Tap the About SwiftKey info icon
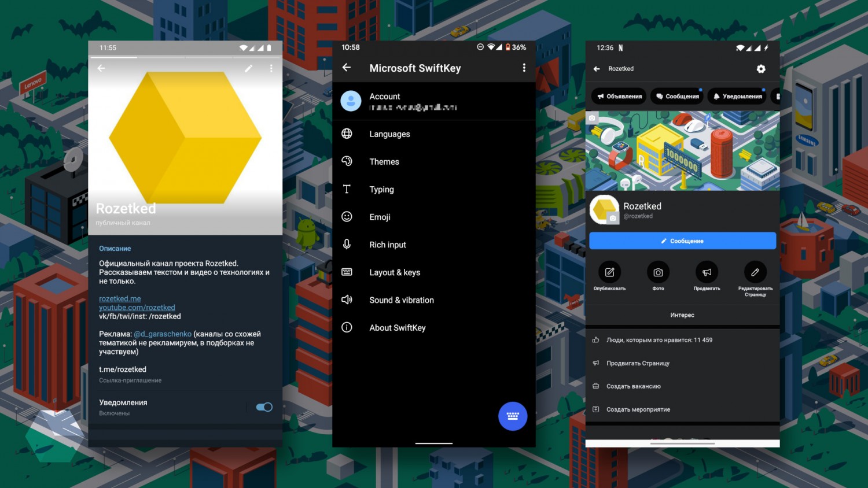The image size is (868, 488). (x=347, y=327)
